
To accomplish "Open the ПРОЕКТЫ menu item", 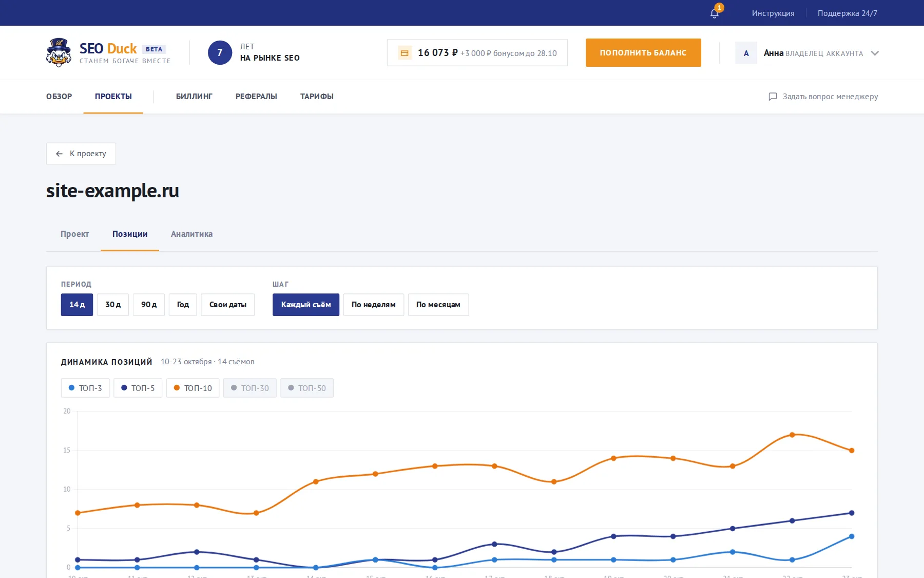I will coord(113,97).
